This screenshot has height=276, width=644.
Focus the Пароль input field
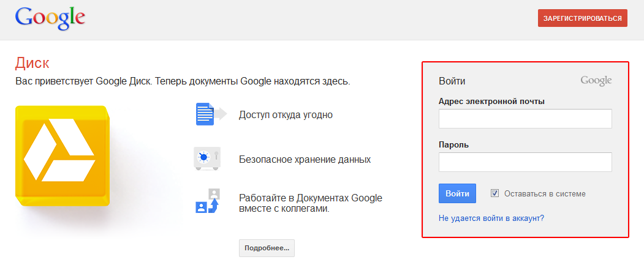click(525, 162)
